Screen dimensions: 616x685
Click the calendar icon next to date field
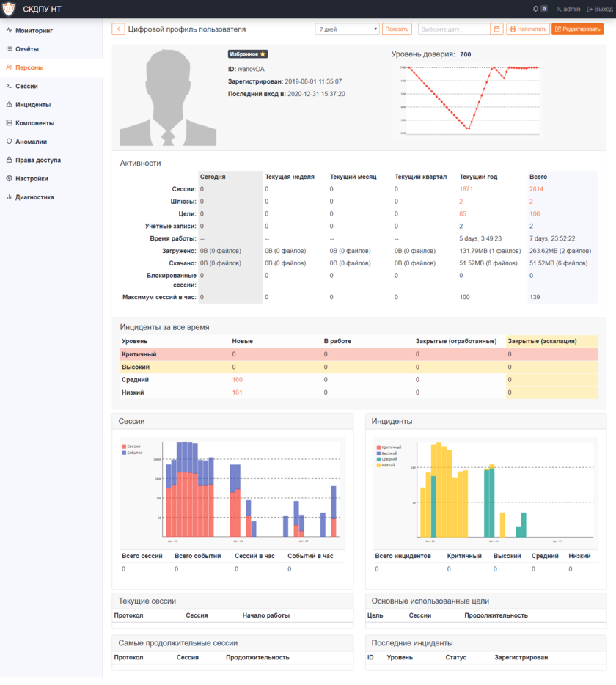pyautogui.click(x=496, y=29)
